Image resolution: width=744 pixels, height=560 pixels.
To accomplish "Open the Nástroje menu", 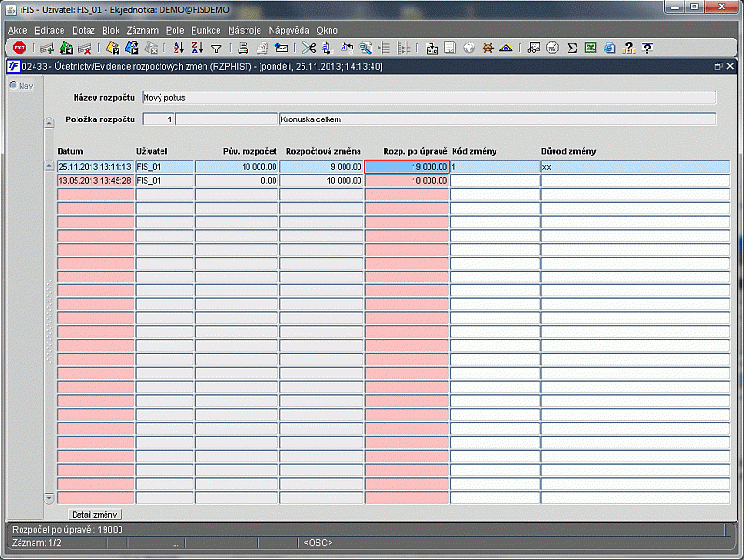I will (245, 30).
